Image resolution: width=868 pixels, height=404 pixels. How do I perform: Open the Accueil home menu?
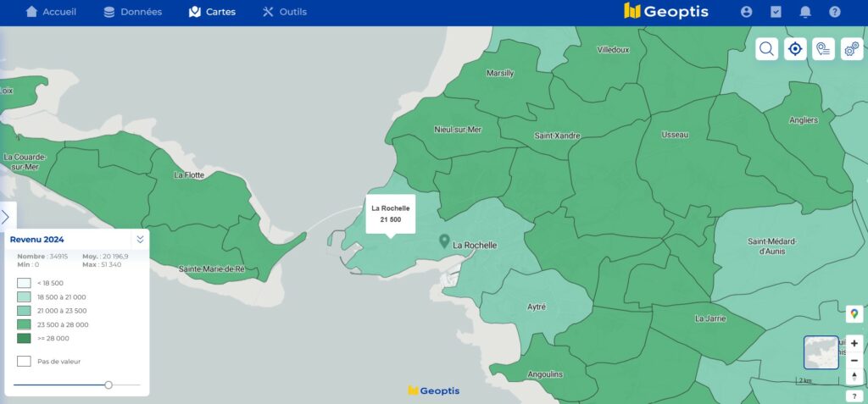click(51, 12)
